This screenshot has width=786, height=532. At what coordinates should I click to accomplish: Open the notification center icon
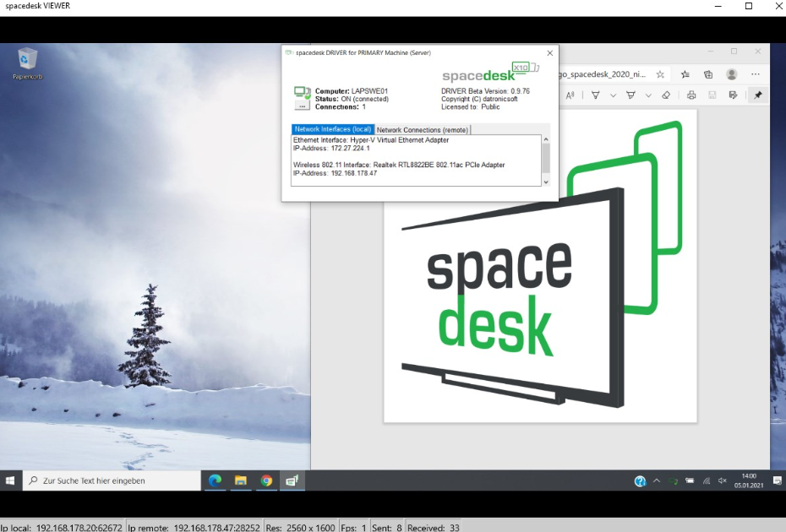pos(777,480)
